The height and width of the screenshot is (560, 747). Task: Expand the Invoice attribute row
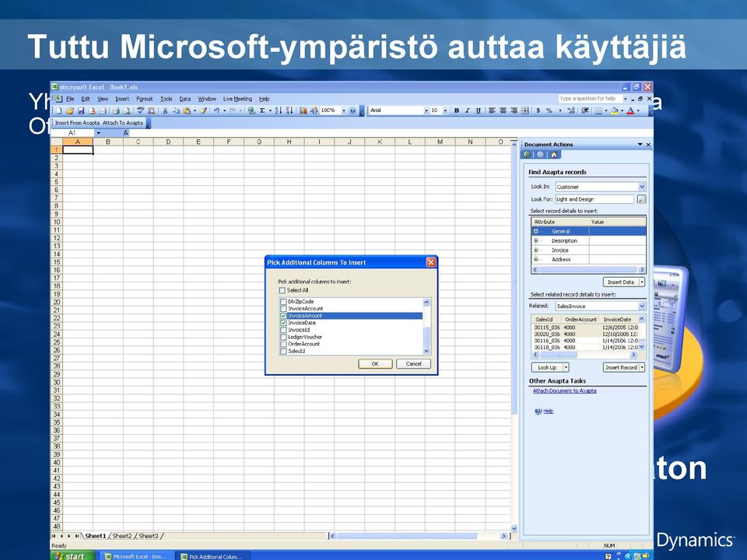coord(536,250)
